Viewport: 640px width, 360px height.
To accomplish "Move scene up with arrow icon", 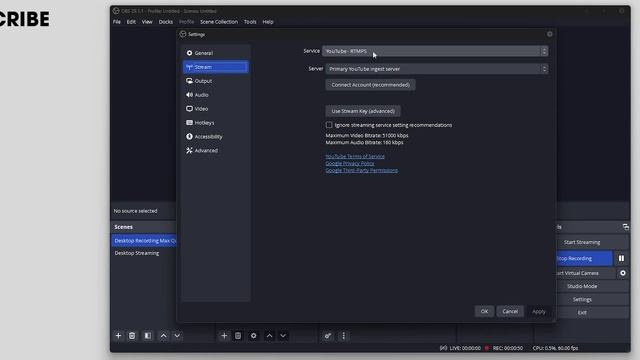I will (163, 336).
